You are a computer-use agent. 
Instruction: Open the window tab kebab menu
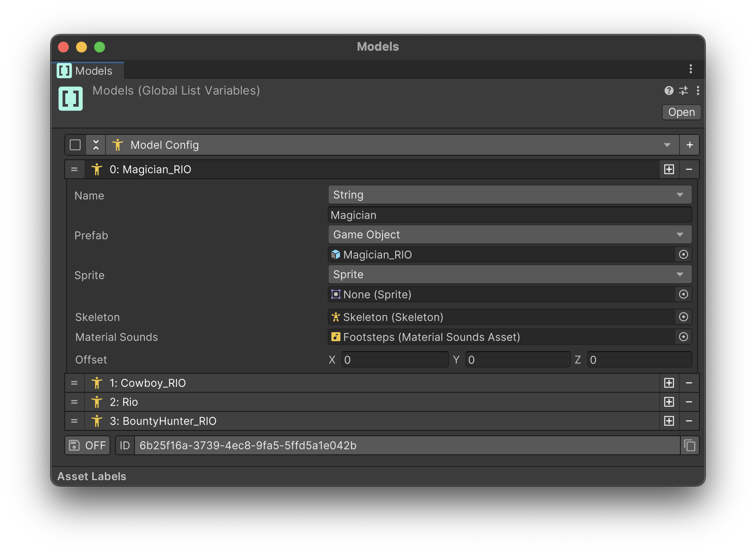(690, 69)
